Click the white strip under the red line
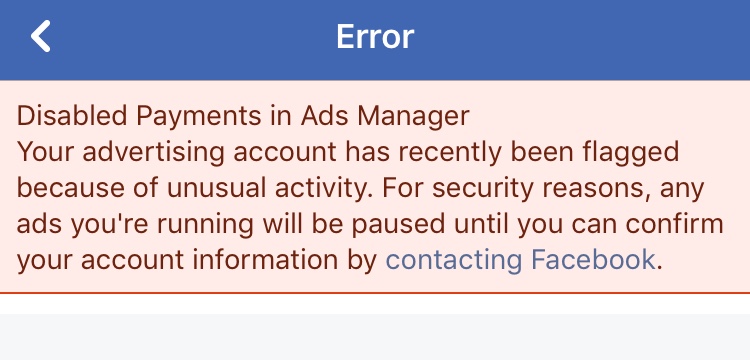 point(375,304)
